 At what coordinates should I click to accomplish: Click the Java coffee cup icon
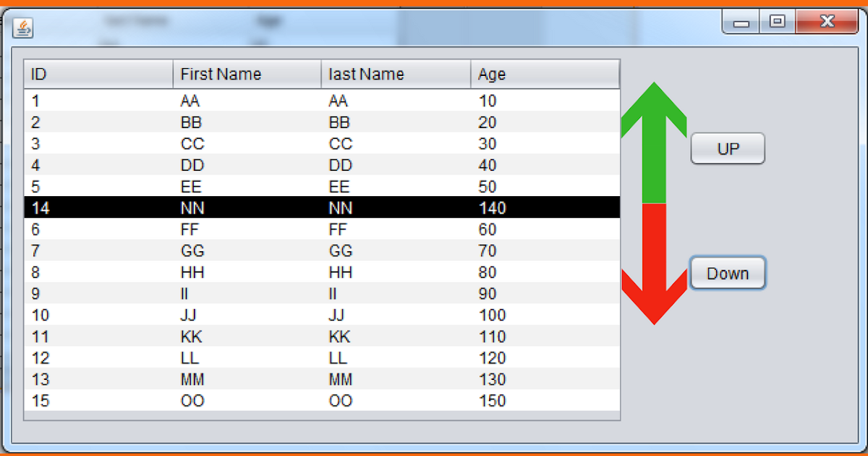pyautogui.click(x=22, y=29)
